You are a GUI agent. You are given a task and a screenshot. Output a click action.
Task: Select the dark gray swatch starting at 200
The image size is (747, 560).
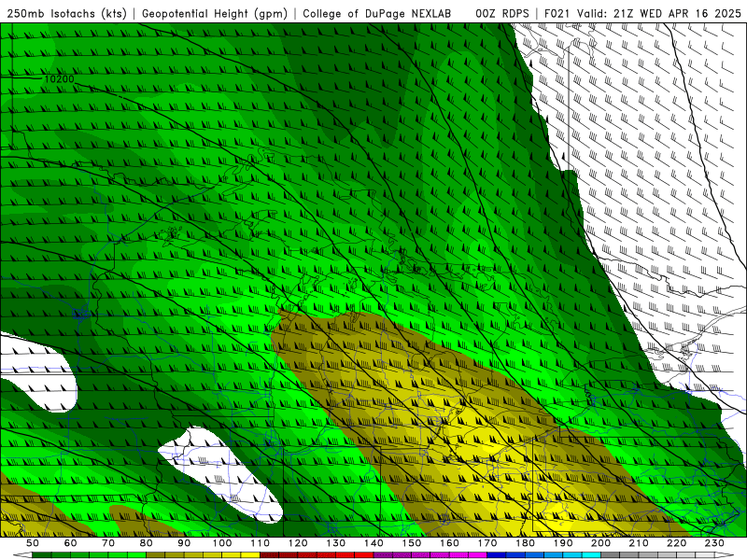611,554
